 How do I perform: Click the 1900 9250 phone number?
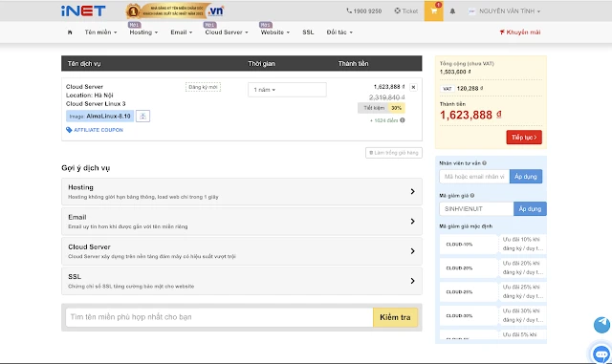[363, 11]
